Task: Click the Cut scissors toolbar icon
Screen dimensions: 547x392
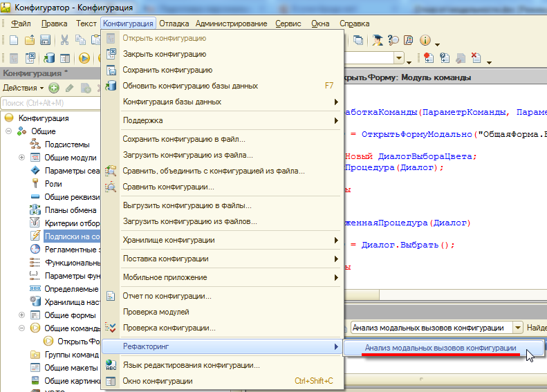Action: tap(64, 40)
